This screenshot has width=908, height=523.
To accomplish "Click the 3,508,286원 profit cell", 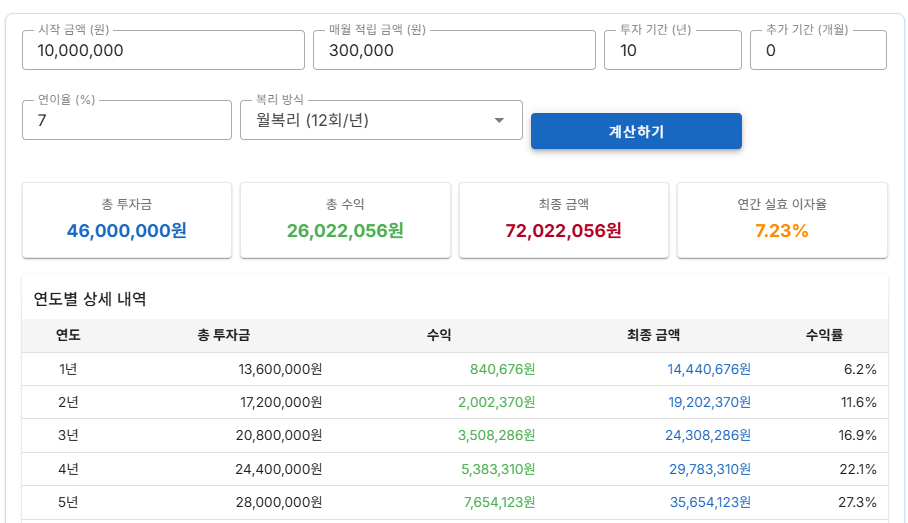I will coord(497,435).
